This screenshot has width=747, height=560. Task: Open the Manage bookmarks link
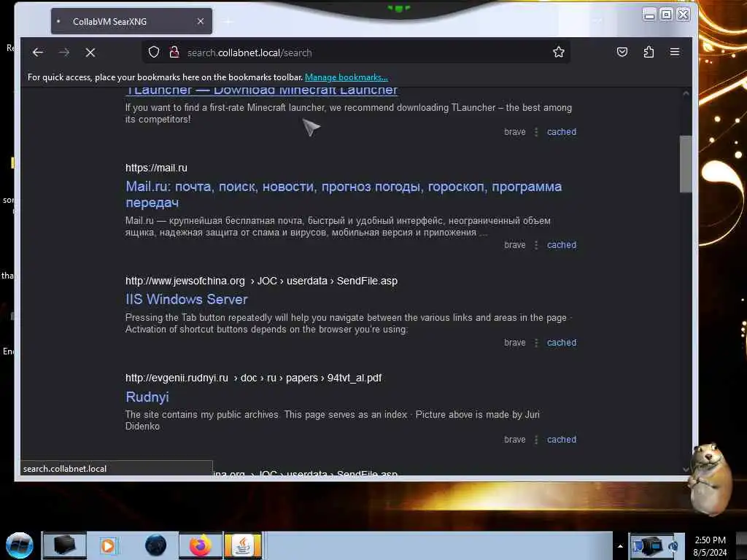pyautogui.click(x=347, y=77)
